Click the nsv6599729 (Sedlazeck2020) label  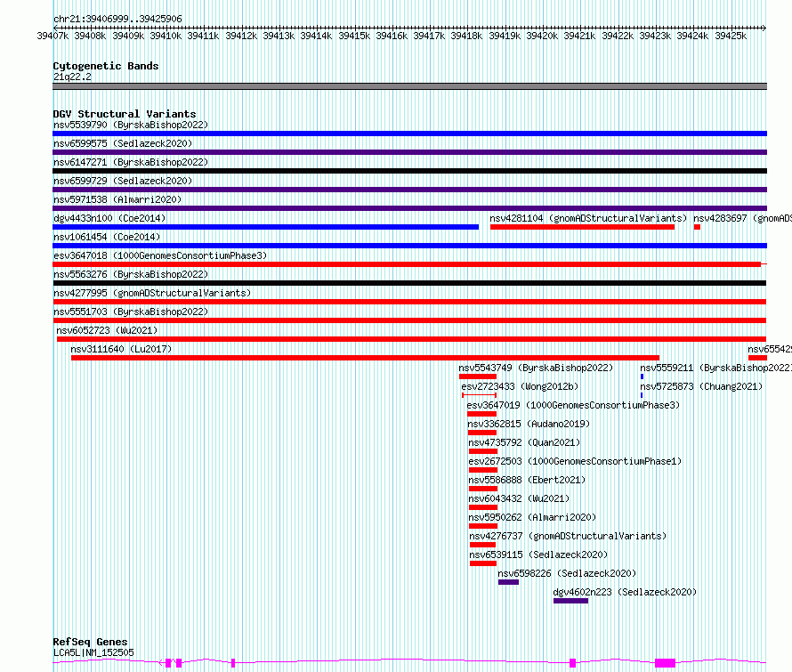click(x=123, y=181)
